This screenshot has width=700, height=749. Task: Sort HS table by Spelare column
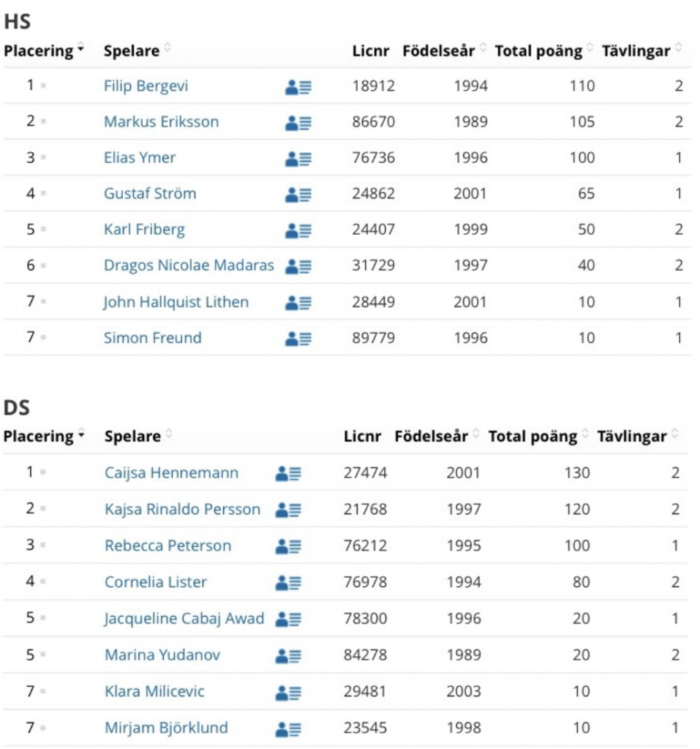point(137,50)
